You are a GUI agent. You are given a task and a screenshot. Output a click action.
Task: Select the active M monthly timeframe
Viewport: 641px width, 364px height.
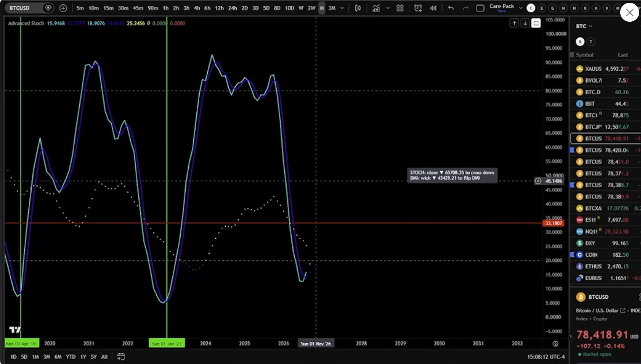(322, 8)
